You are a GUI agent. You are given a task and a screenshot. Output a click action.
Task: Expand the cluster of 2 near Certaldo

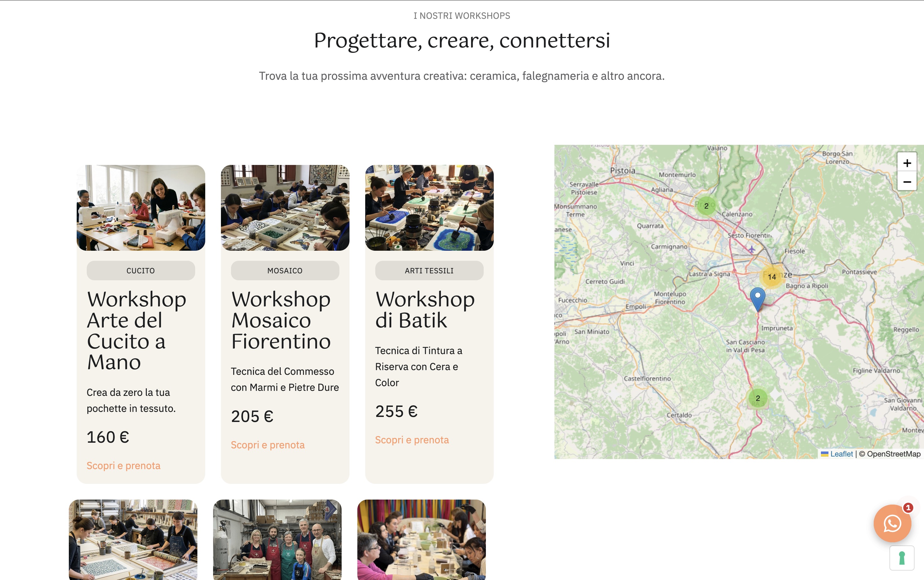coord(757,398)
